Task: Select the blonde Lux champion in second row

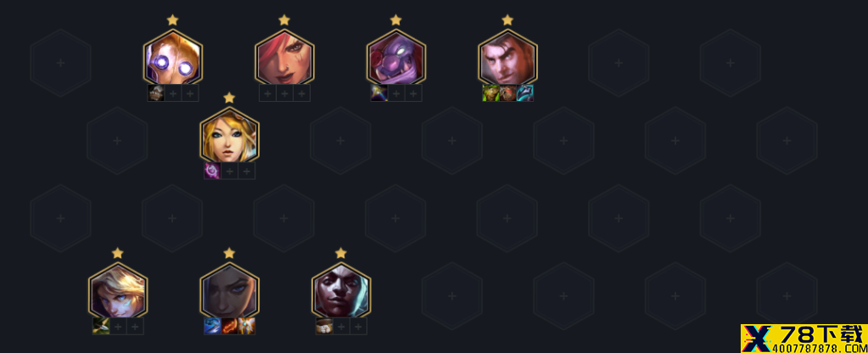Action: coord(229,137)
